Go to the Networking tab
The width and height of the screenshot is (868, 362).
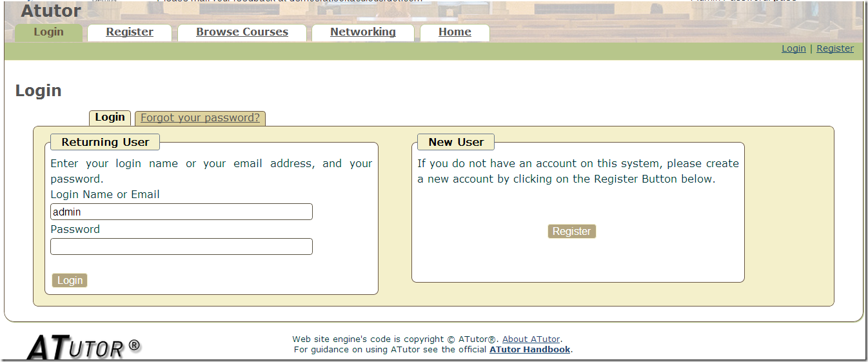(x=362, y=32)
